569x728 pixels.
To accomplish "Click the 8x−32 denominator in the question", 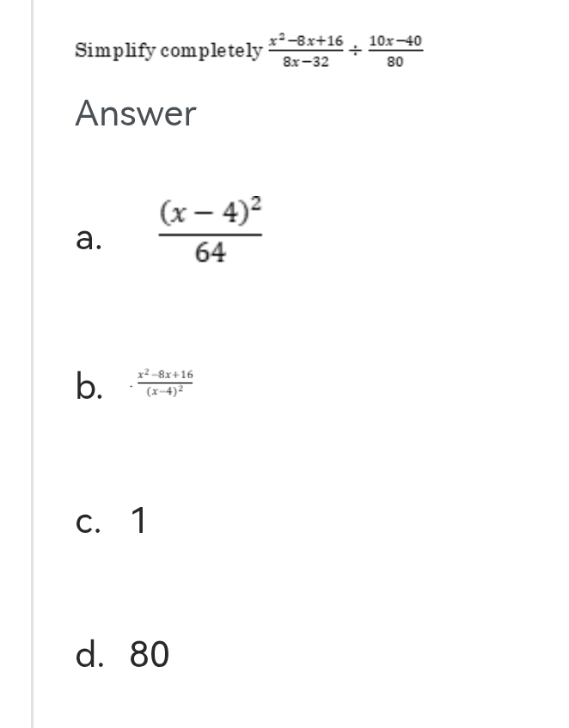I will click(306, 61).
